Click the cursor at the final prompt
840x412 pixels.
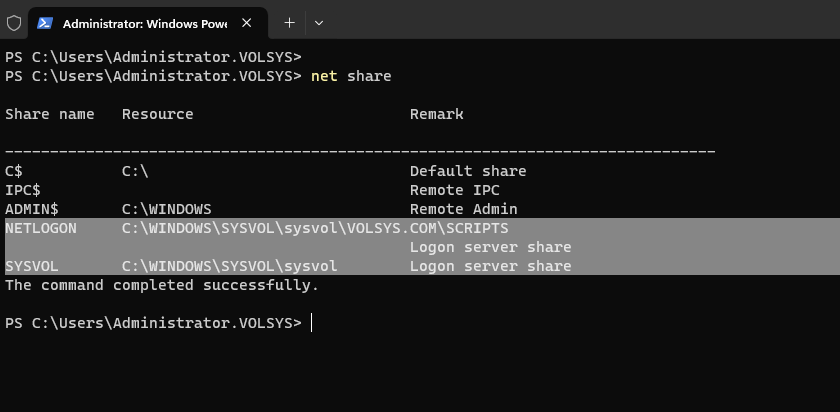[311, 323]
